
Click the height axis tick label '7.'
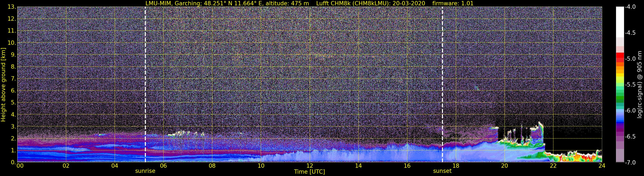13,79
